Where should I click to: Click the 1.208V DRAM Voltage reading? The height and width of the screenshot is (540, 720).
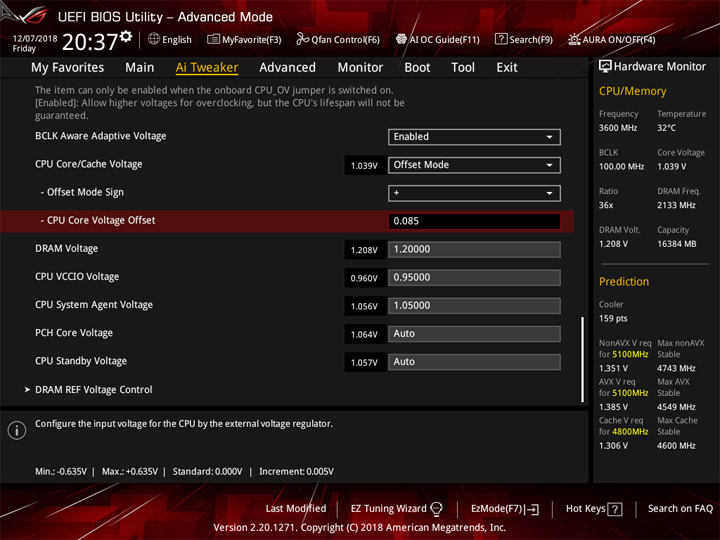364,250
